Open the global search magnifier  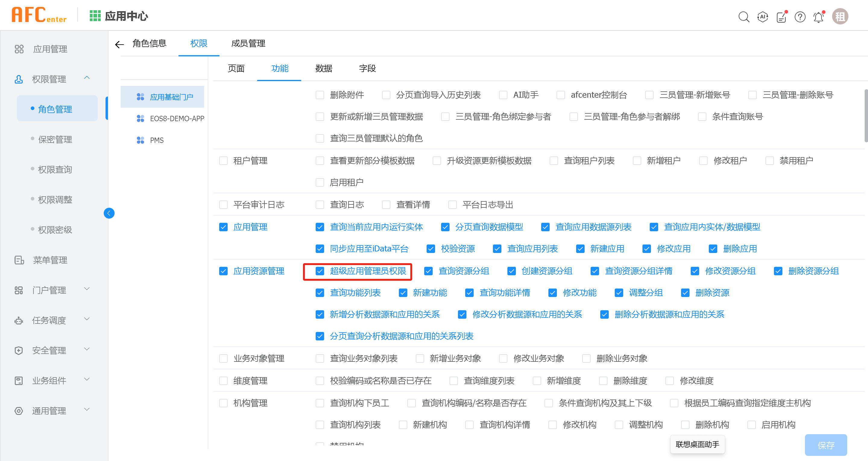point(744,17)
